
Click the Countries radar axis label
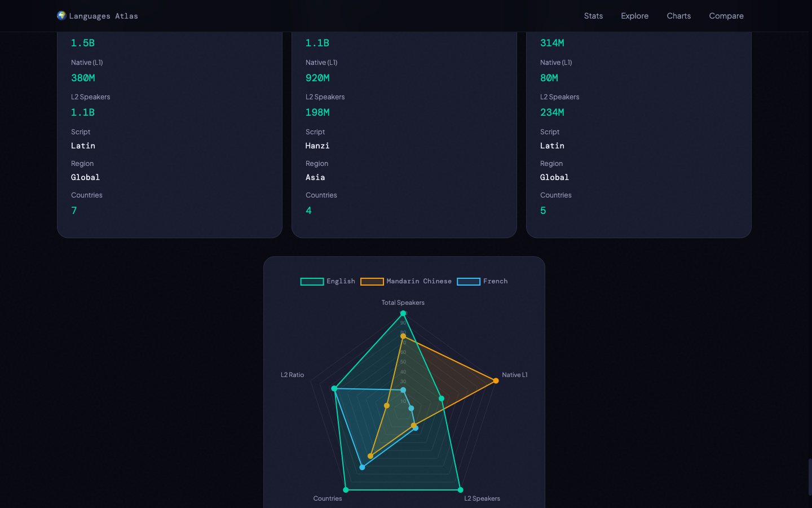[328, 498]
